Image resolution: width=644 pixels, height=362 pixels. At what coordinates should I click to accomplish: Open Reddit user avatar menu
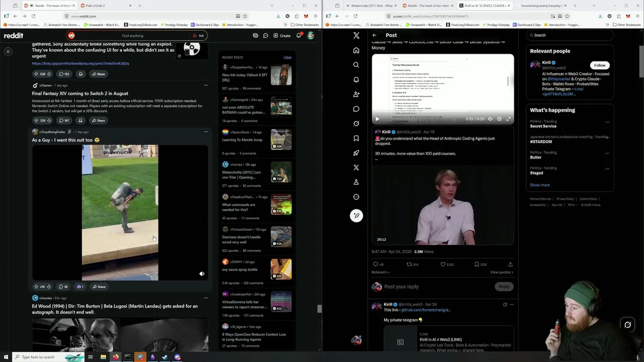(x=310, y=36)
